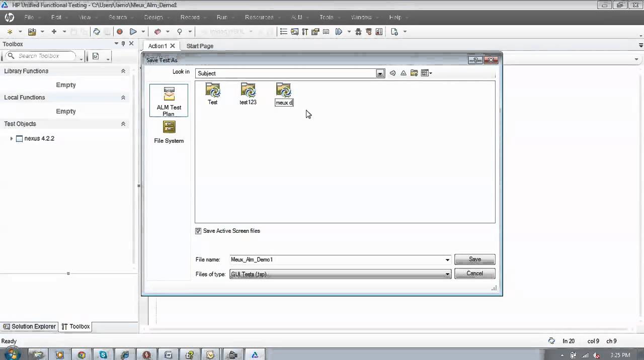Switch to Solution Explorer tab

point(29,326)
